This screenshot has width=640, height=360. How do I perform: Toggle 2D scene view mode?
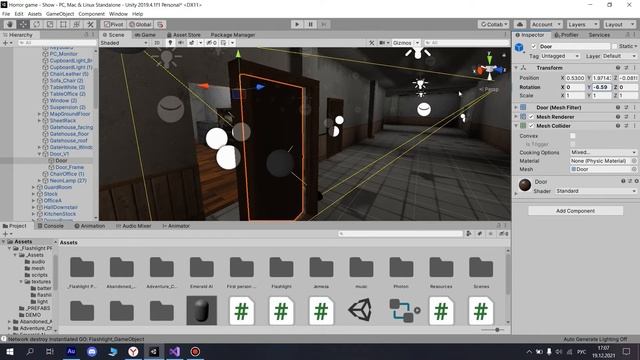[157, 43]
